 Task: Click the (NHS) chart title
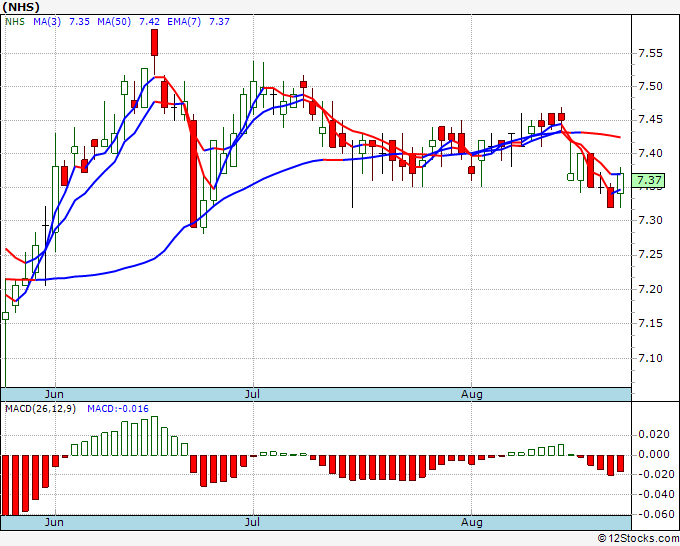click(21, 7)
